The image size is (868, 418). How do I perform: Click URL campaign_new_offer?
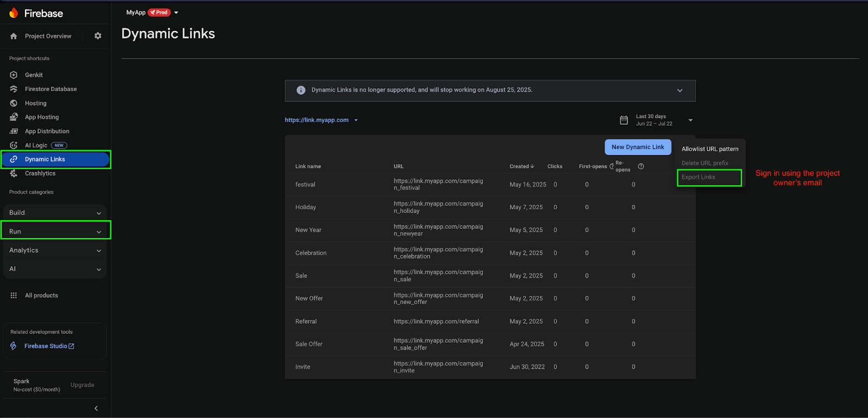[x=438, y=299]
